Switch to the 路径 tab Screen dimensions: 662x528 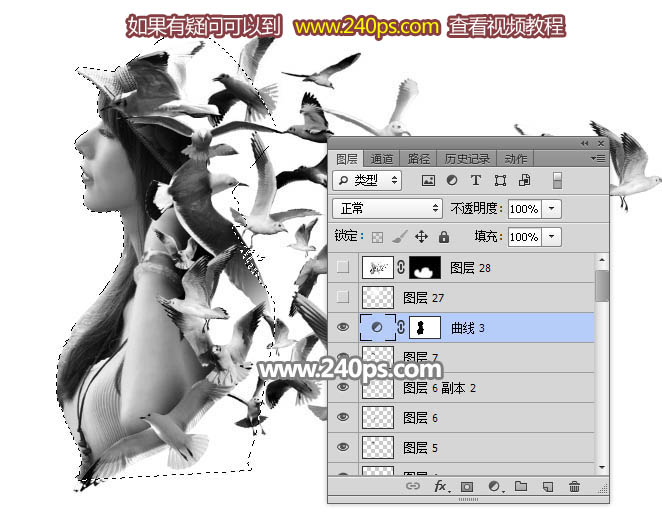coord(418,159)
